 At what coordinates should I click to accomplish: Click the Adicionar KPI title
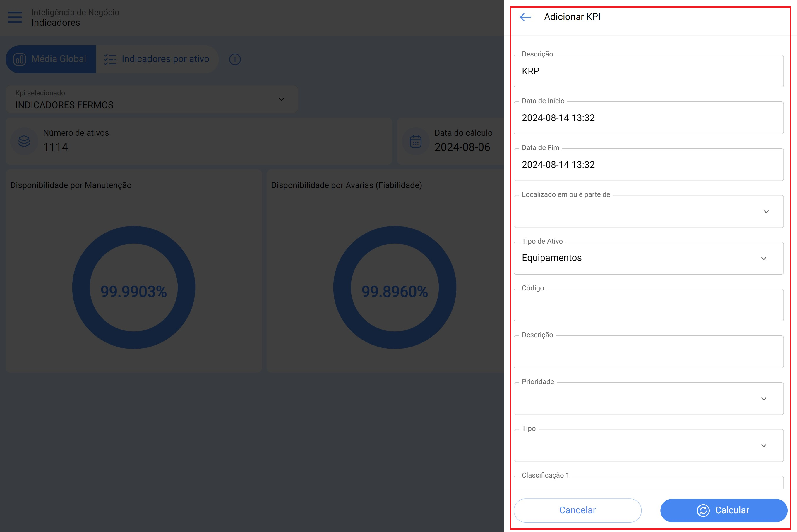tap(572, 17)
